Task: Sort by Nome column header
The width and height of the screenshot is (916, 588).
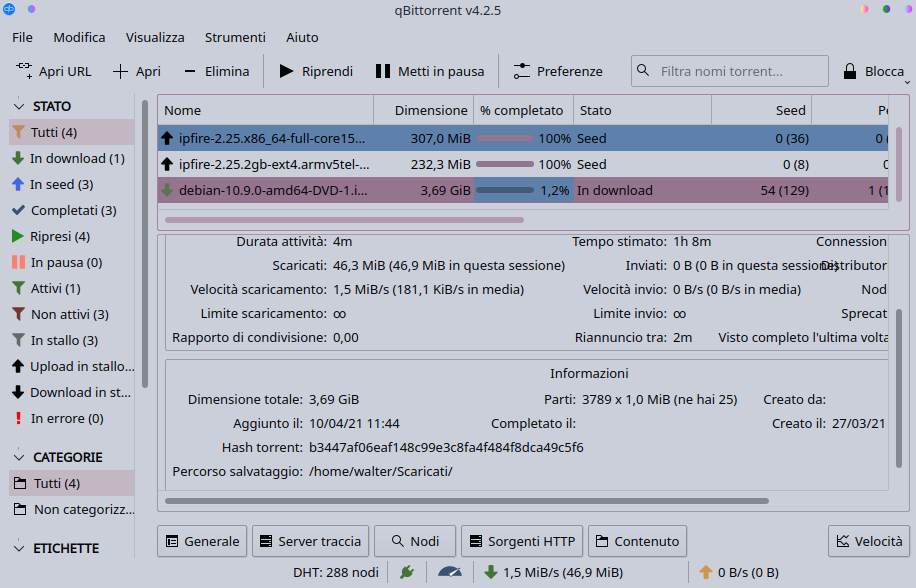Action: (x=266, y=110)
